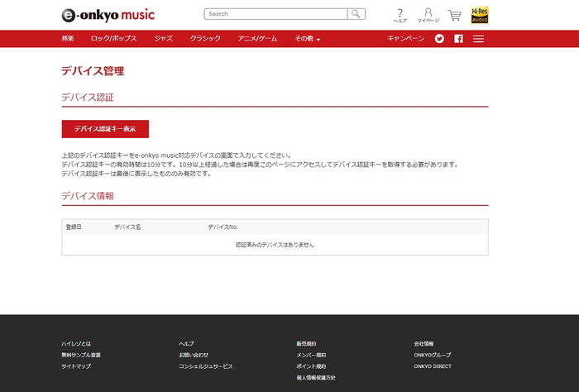Click the e-onkyo music logo
Viewport: 579px width, 392px height.
[108, 15]
